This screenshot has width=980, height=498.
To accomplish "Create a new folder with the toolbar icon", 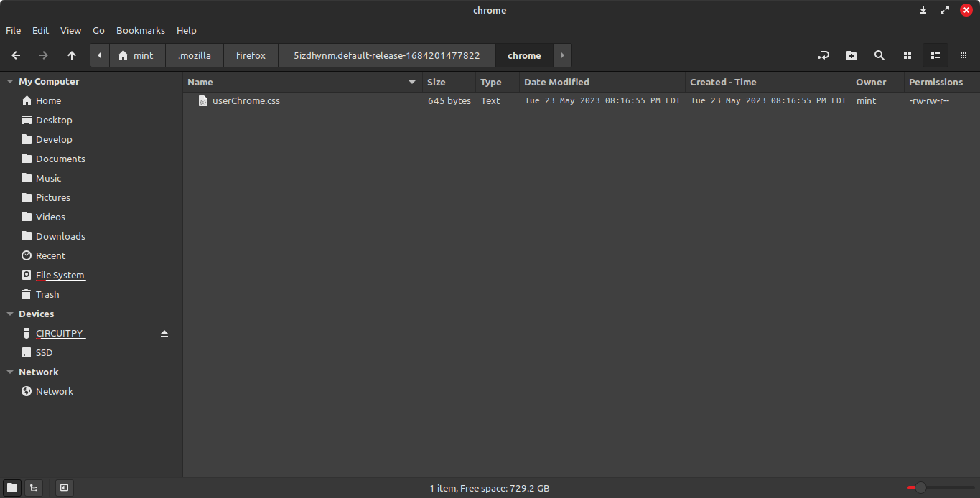I will tap(851, 55).
